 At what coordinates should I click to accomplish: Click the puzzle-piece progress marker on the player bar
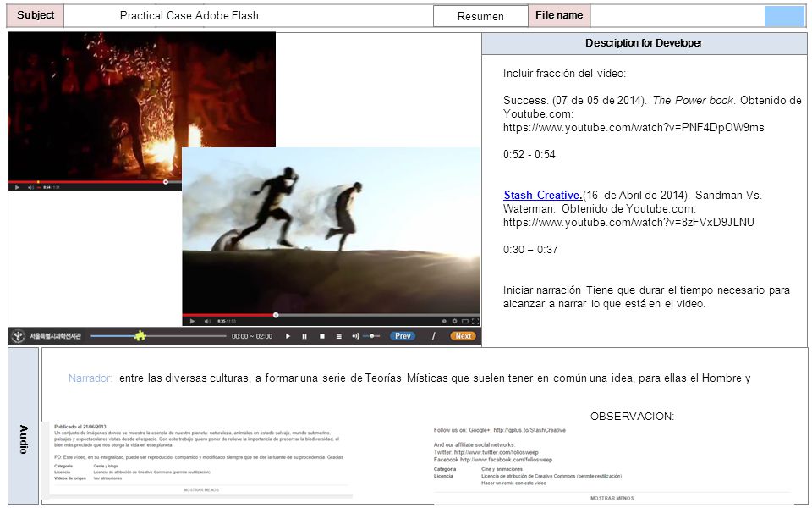pos(140,336)
